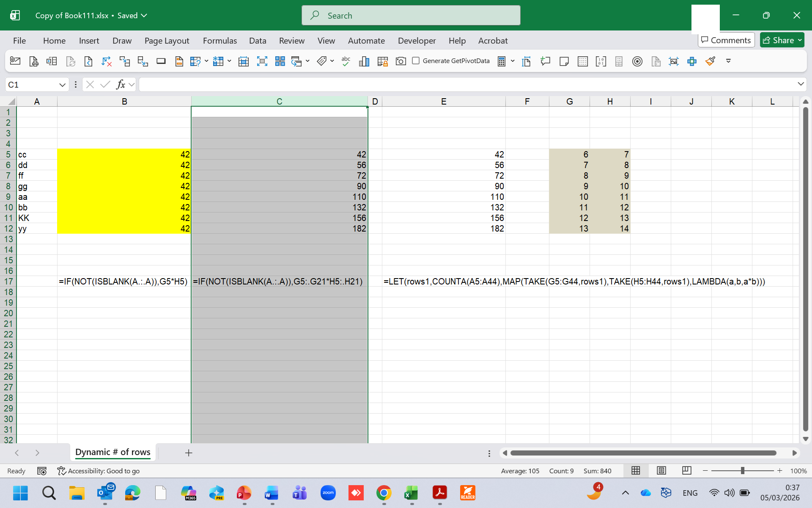Add a new sheet with plus button
This screenshot has width=812, height=508.
click(x=189, y=453)
